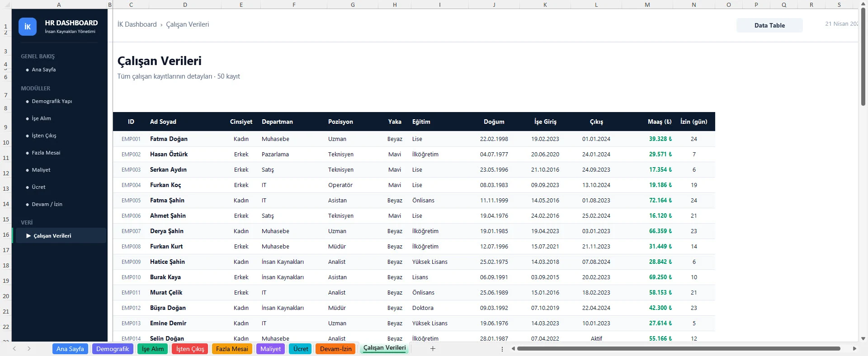Viewport: 868px width, 356px height.
Task: Click hire date 21.10.2016
Action: [x=545, y=169]
